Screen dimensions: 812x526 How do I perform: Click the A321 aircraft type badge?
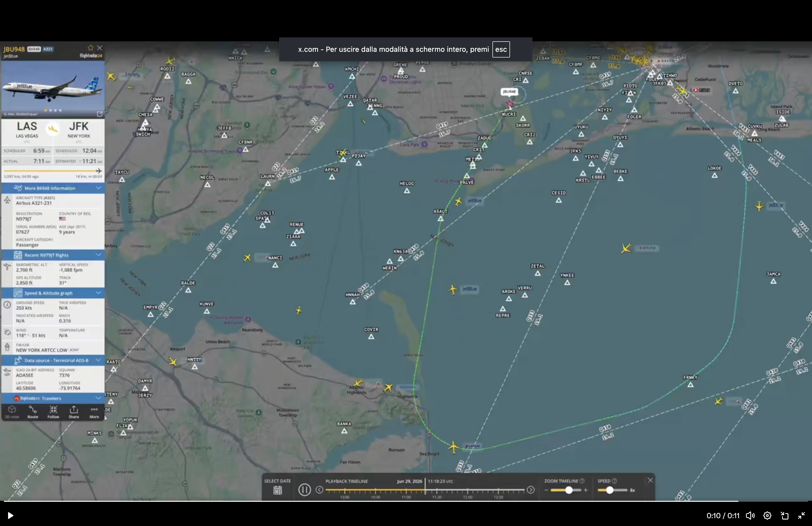pos(48,49)
